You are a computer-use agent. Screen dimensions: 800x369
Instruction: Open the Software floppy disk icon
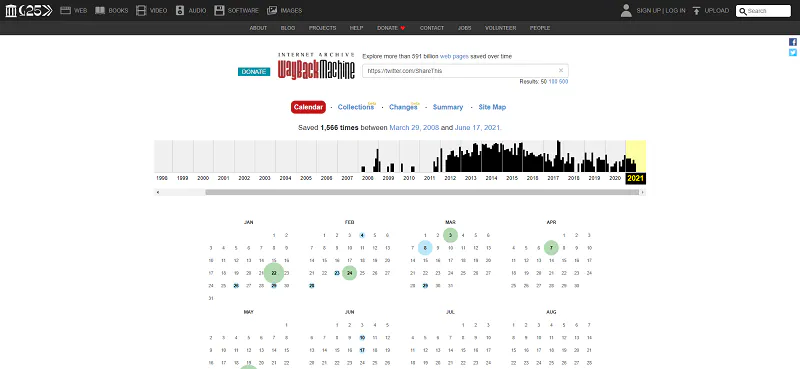click(219, 10)
